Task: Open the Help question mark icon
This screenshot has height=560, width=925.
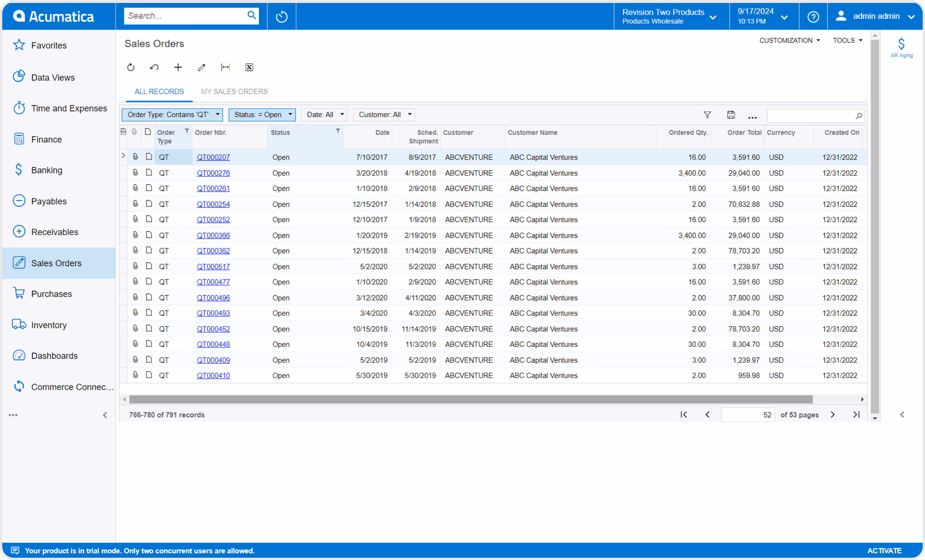Action: click(x=813, y=16)
